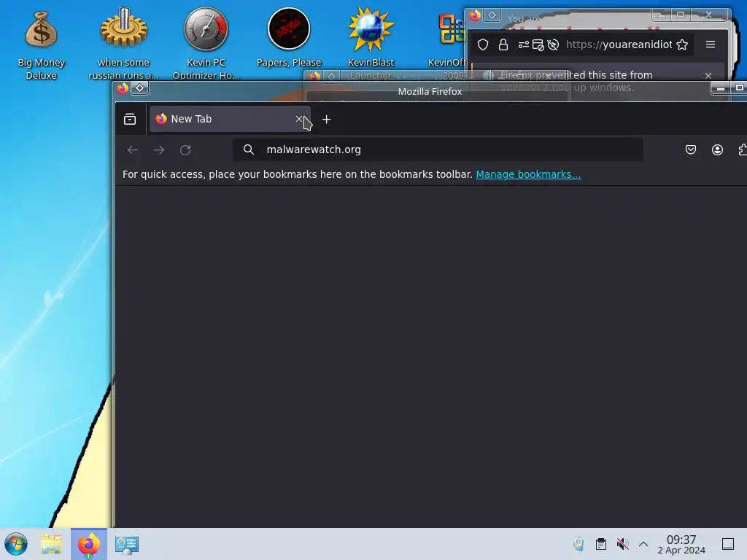Click the diamond button in the youareanidiot title bar

[x=492, y=15]
